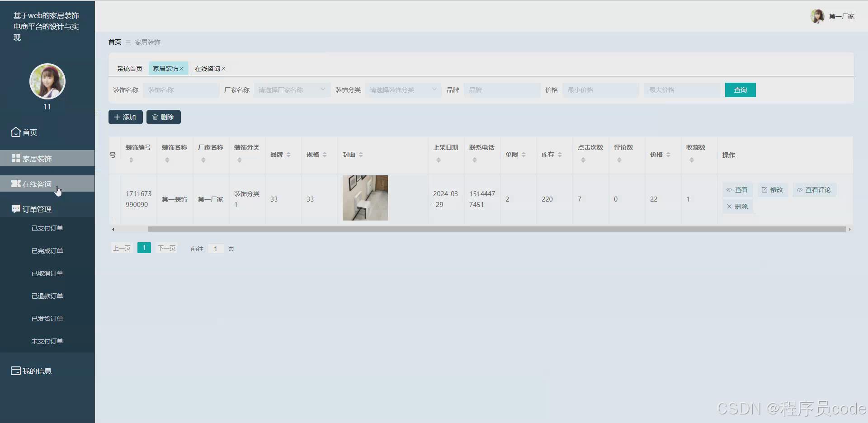Click the product cover image thumbnail
Screen dimensions: 868x423
[x=365, y=198]
